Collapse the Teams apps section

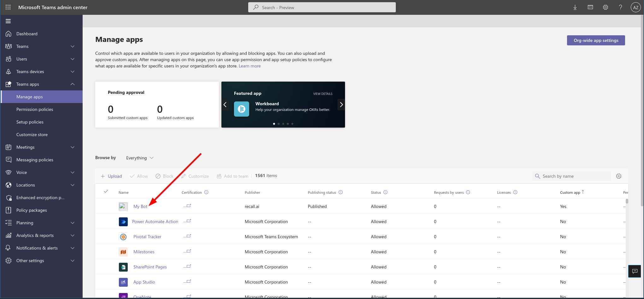tap(73, 84)
